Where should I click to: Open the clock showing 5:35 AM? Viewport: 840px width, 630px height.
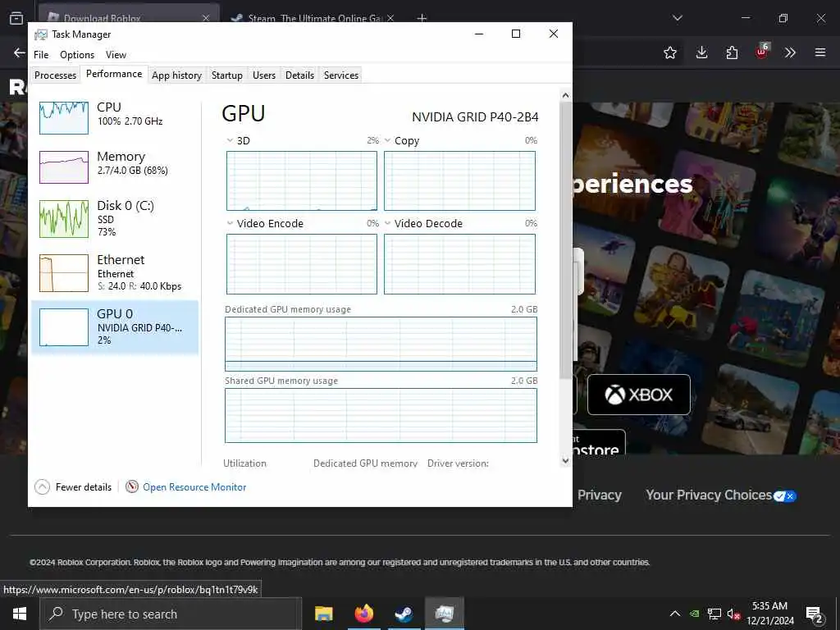click(x=770, y=614)
